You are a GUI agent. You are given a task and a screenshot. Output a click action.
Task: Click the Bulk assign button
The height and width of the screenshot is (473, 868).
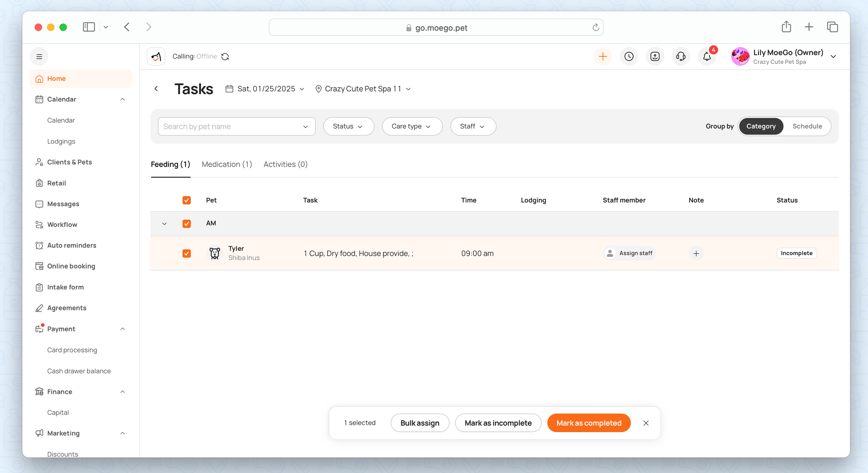point(420,423)
